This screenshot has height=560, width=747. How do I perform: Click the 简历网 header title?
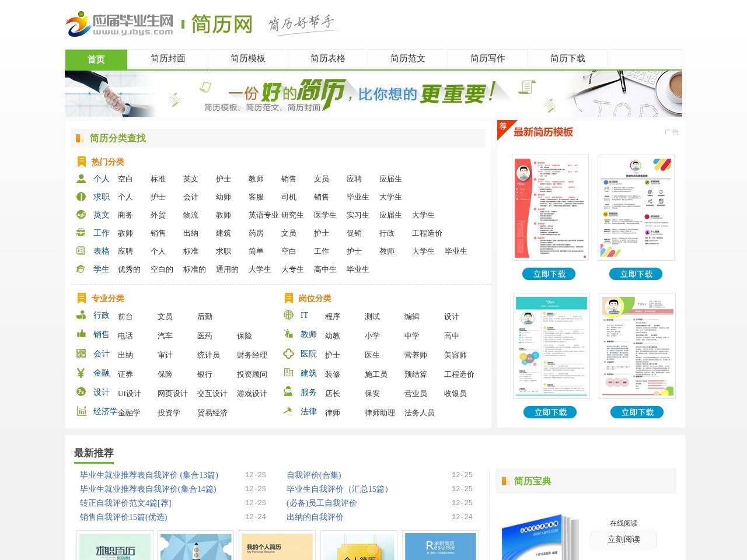tap(222, 24)
